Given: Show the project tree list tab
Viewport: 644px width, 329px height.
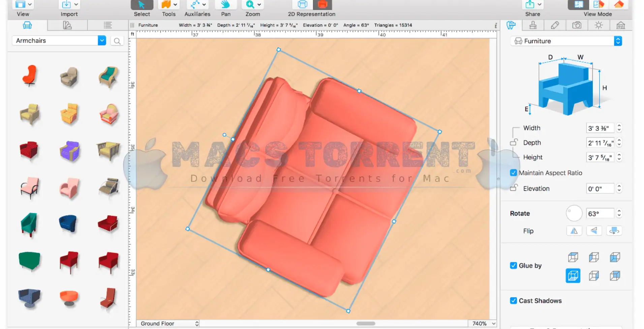Looking at the screenshot, I should [x=108, y=25].
